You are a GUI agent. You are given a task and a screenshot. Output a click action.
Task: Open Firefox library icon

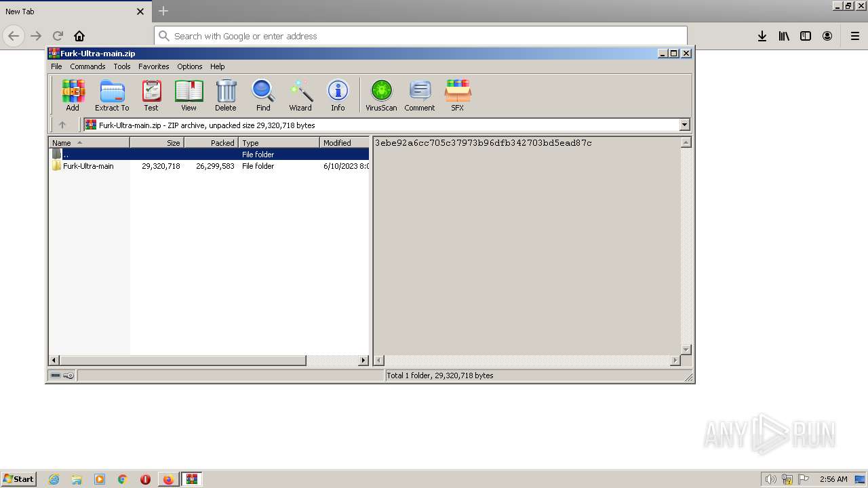[784, 36]
